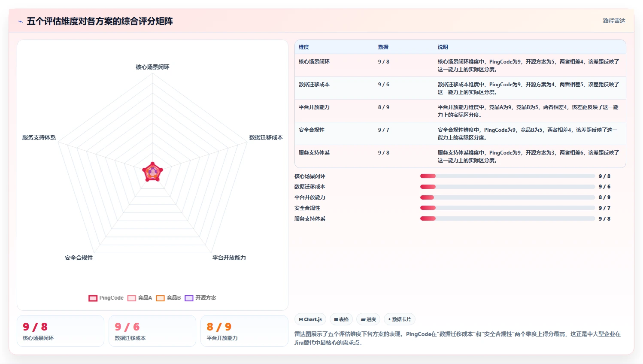The image size is (643, 364).
Task: Click the 路径雷达 label in the header
Action: click(x=614, y=21)
